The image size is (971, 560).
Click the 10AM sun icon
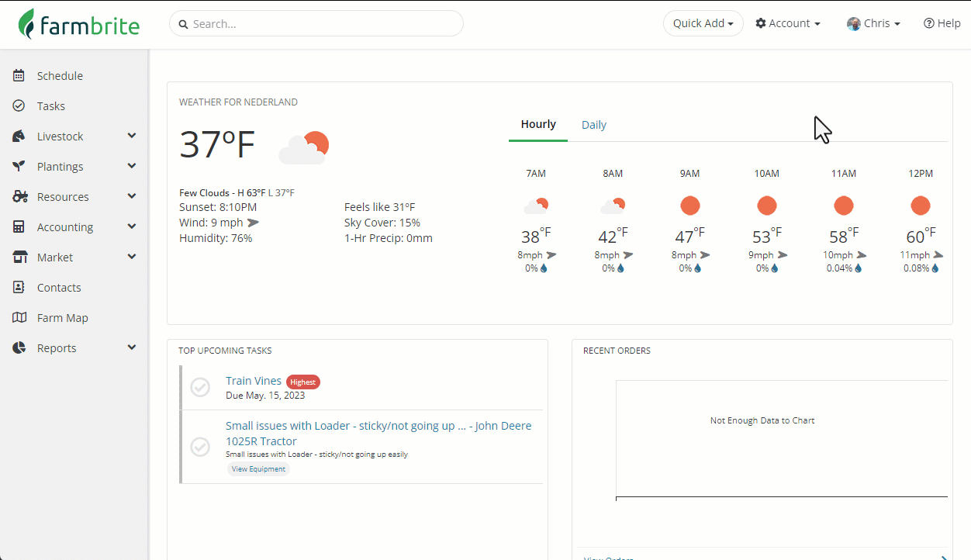767,206
